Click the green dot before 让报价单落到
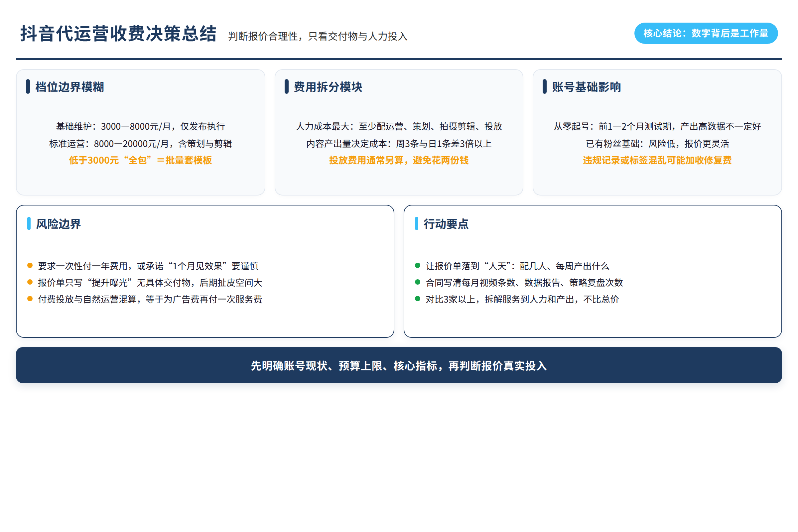This screenshot has width=798, height=532. [418, 265]
